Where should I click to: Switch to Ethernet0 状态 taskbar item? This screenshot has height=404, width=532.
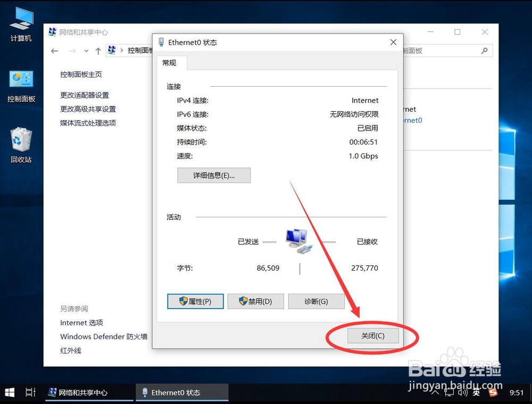[x=182, y=392]
